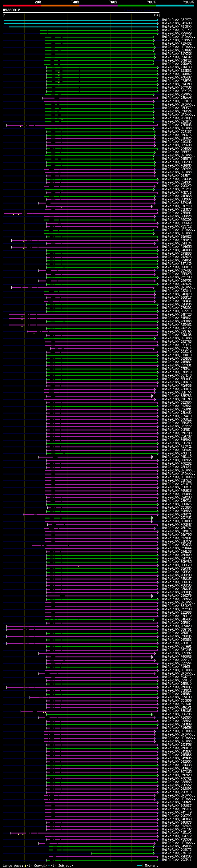Click hit label UniRef100_B3TJX9
The height and width of the screenshot is (868, 197).
click(177, 264)
